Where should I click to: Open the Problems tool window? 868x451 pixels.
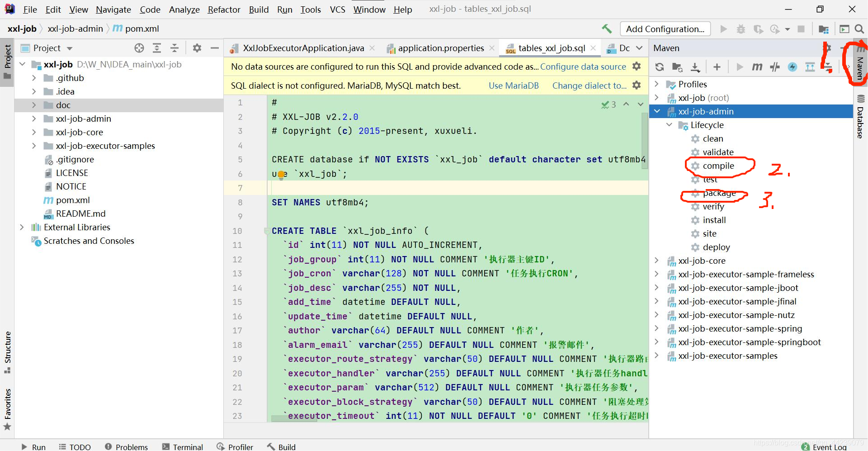(126, 446)
